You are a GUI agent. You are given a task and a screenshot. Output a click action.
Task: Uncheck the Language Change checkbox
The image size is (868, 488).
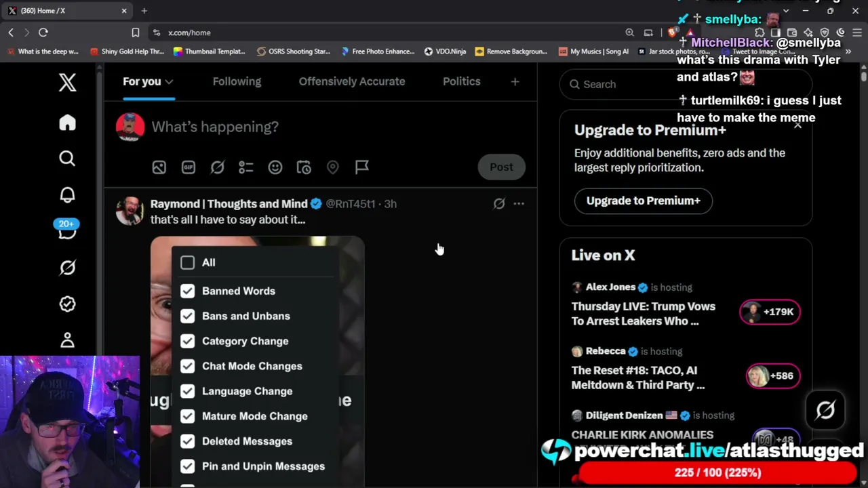pos(187,391)
